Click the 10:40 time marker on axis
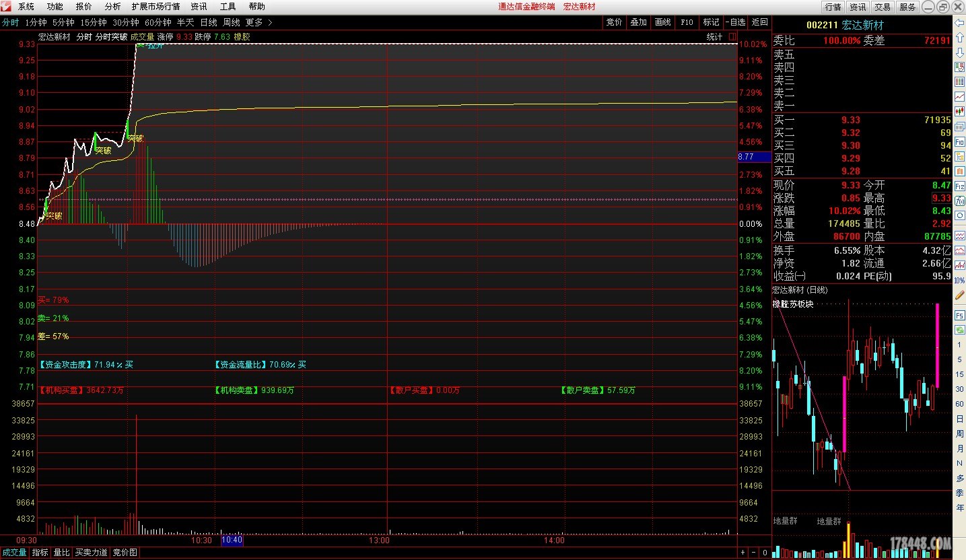This screenshot has width=966, height=560. click(x=232, y=540)
